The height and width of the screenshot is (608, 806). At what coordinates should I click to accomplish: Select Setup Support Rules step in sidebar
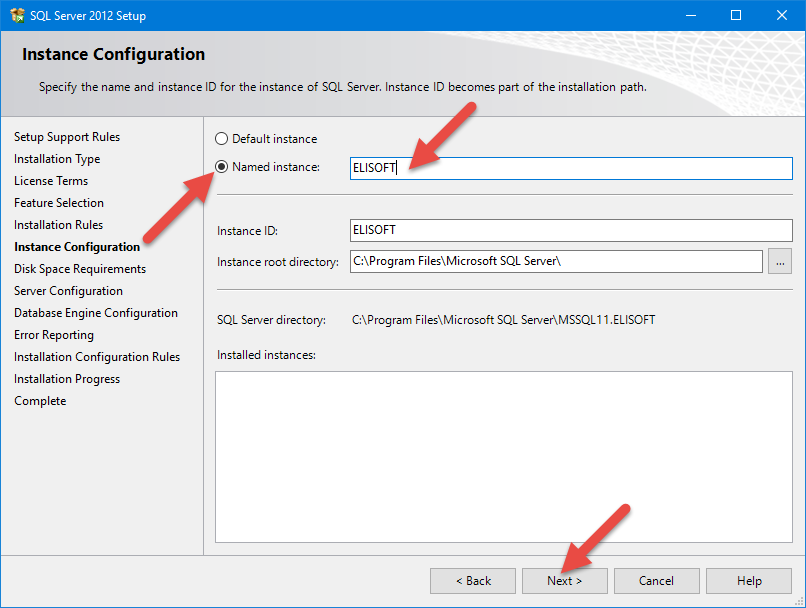pos(67,137)
